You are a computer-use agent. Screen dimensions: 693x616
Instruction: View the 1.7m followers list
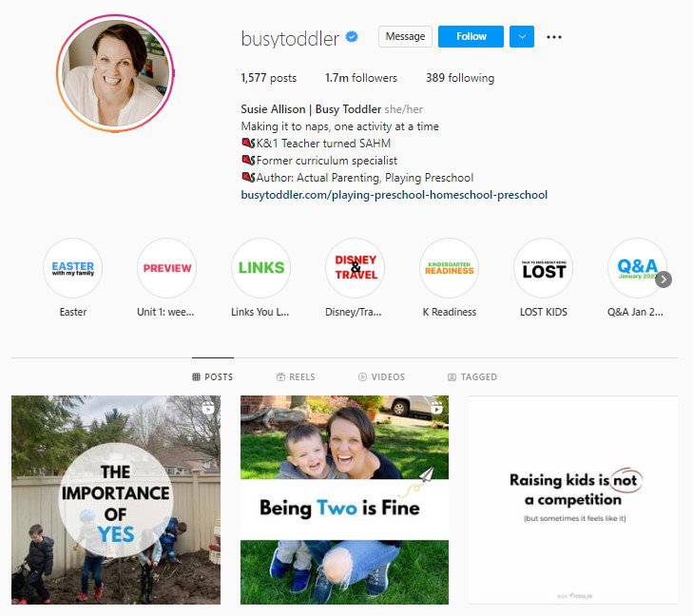point(361,78)
